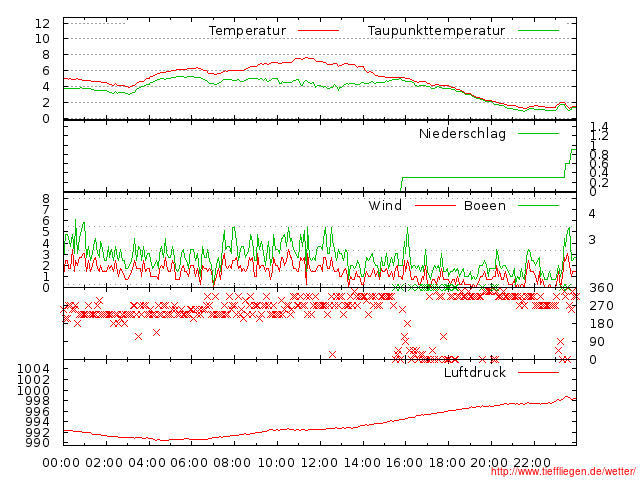The height and width of the screenshot is (480, 640).
Task: Click the 16:00 time axis label
Action: pos(404,463)
